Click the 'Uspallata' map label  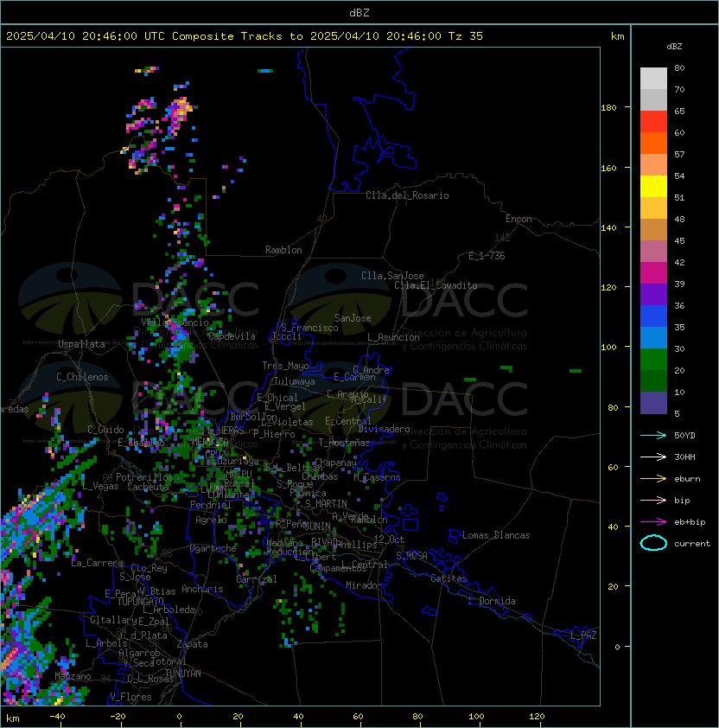(81, 344)
